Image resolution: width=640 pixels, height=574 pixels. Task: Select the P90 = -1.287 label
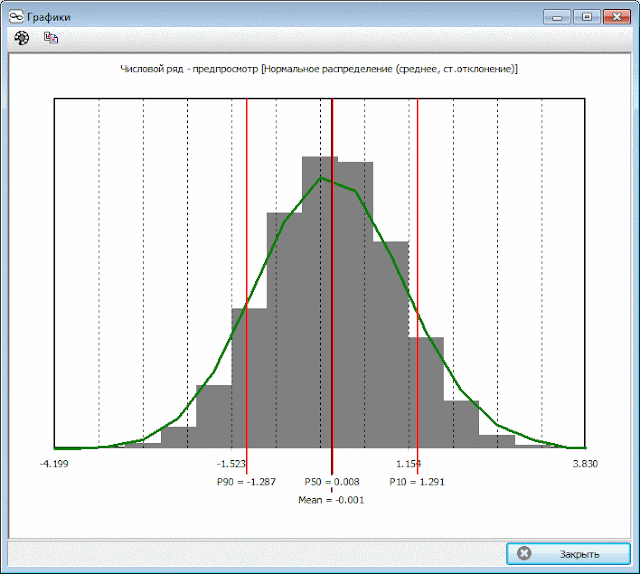tap(246, 482)
